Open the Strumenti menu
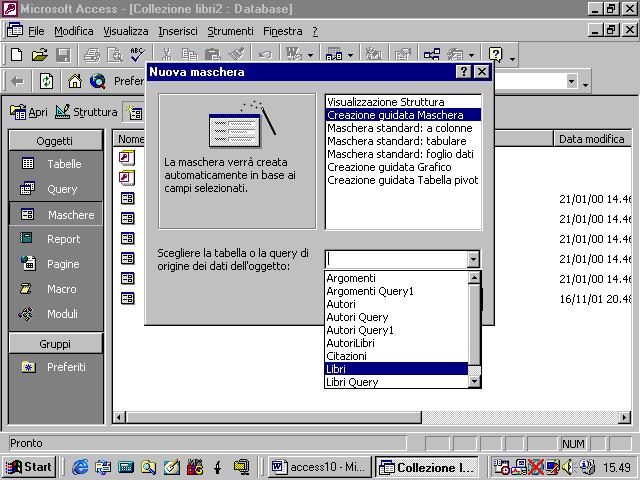Screen dimensions: 640x480 [230, 31]
